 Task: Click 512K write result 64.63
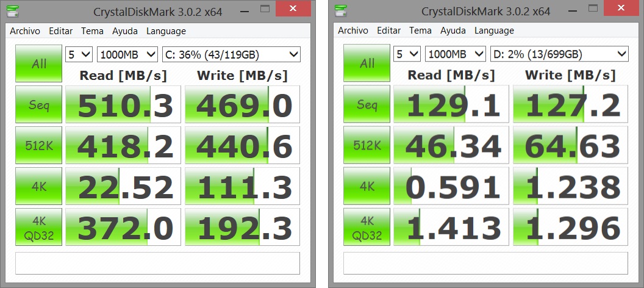click(x=570, y=145)
